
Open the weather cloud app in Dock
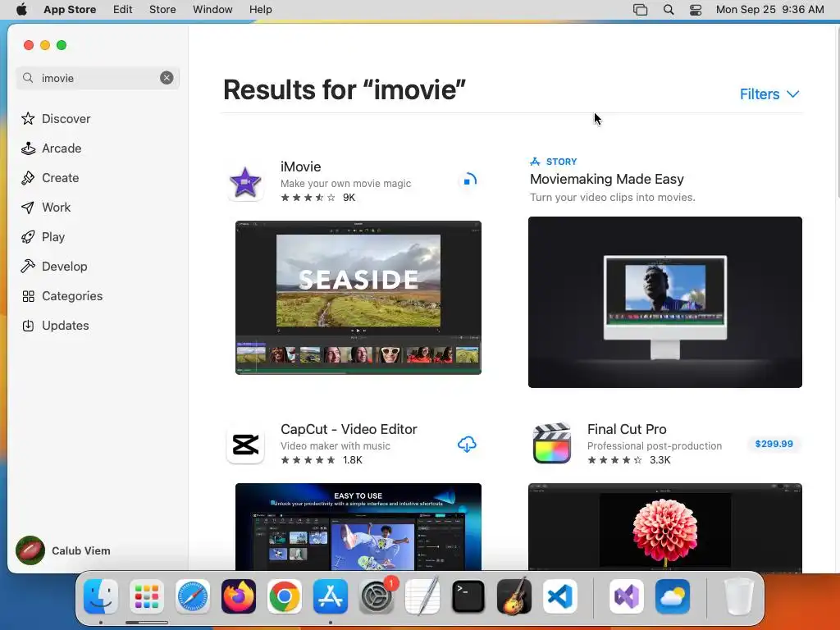(x=673, y=596)
